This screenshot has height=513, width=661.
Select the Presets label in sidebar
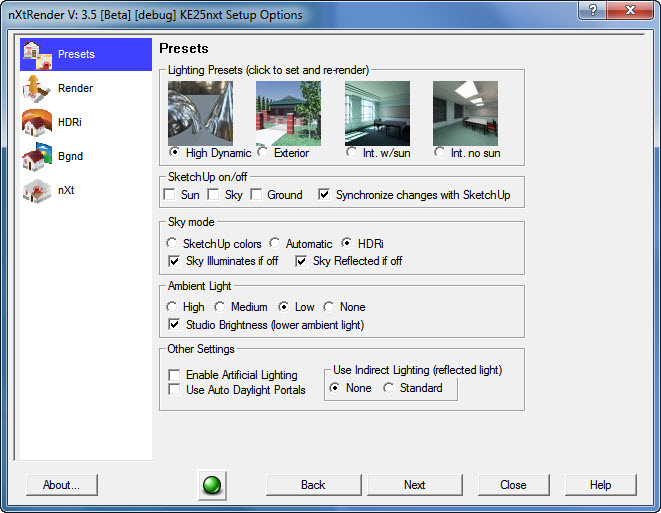(x=76, y=54)
